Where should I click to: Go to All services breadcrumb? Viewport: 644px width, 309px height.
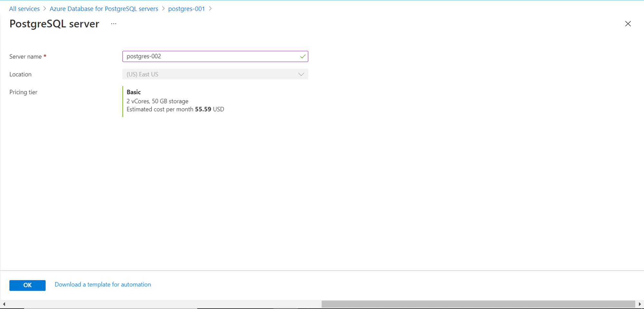pos(24,9)
